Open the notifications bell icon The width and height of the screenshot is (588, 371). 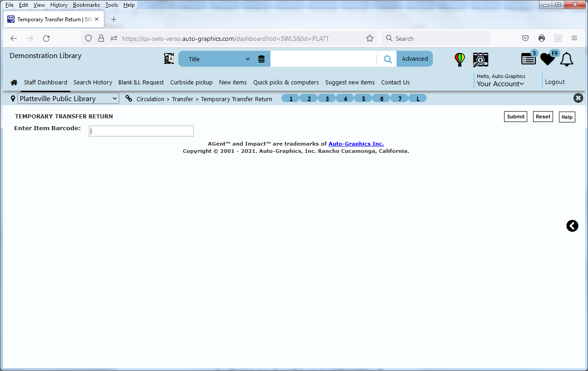(x=567, y=59)
